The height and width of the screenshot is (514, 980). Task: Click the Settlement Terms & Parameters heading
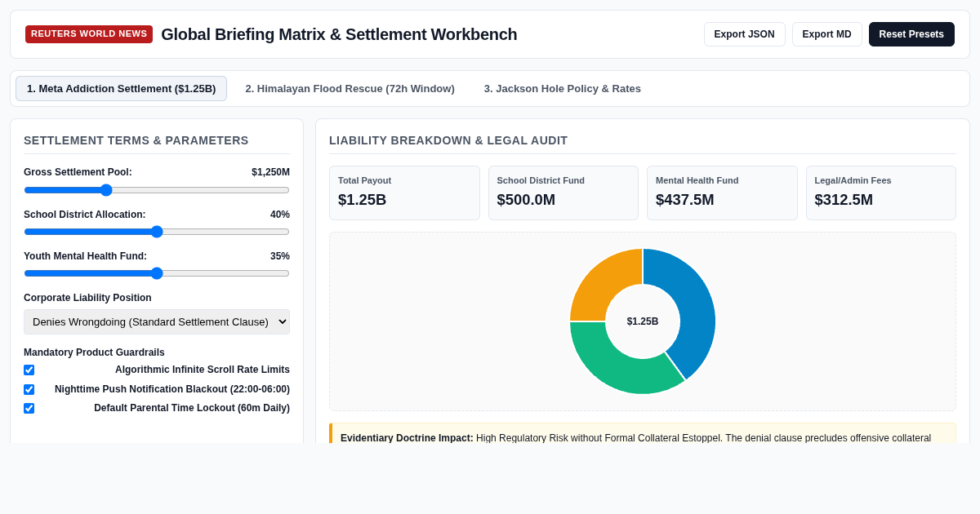136,140
